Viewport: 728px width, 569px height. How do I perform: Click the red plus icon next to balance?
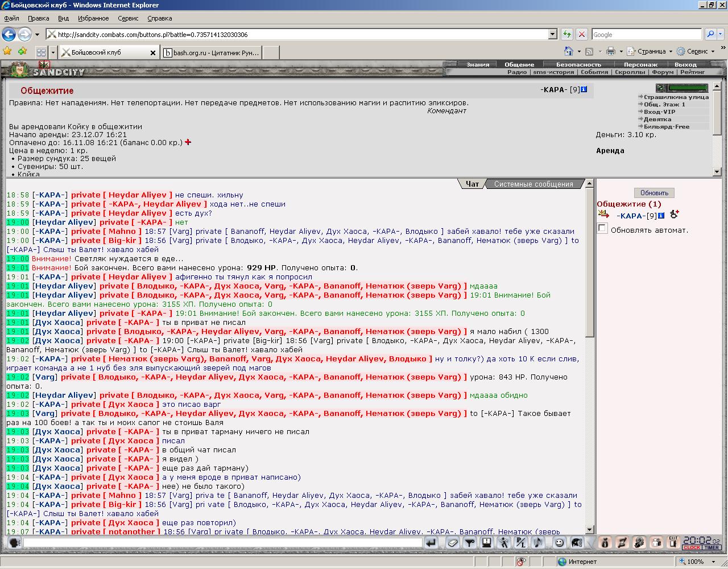coord(188,142)
